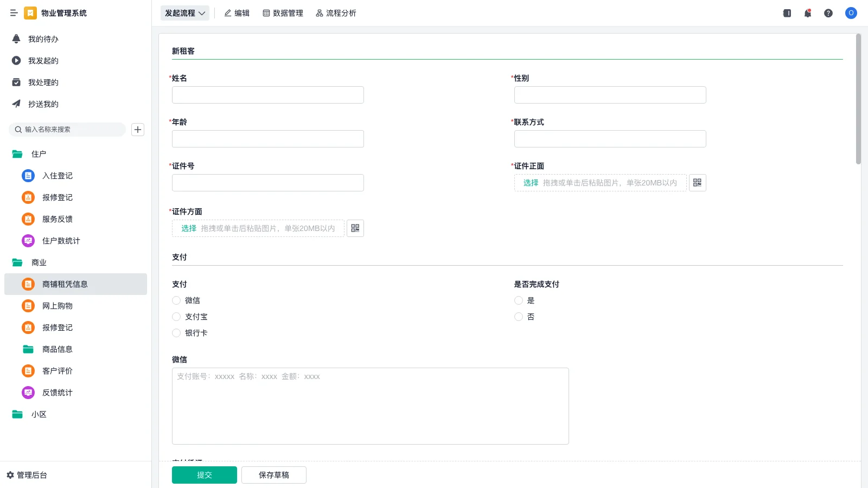868x488 pixels.
Task: Click QR code icon beside 证件正面 upload
Action: (697, 183)
